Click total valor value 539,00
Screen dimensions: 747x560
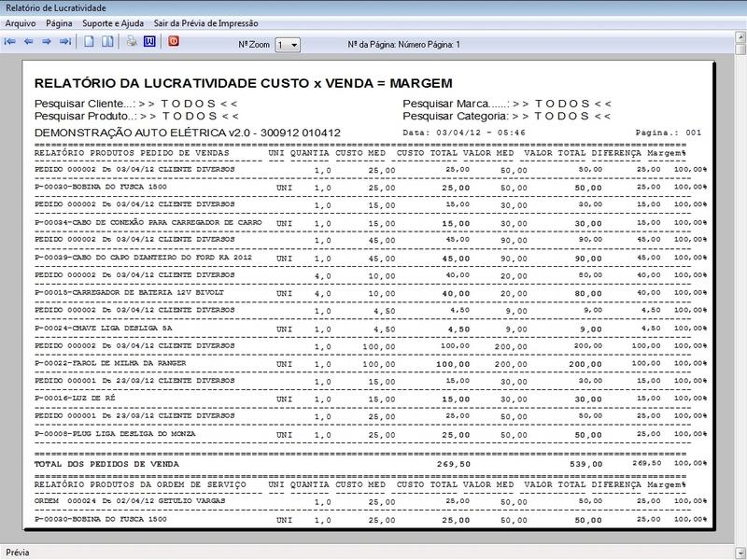point(586,464)
